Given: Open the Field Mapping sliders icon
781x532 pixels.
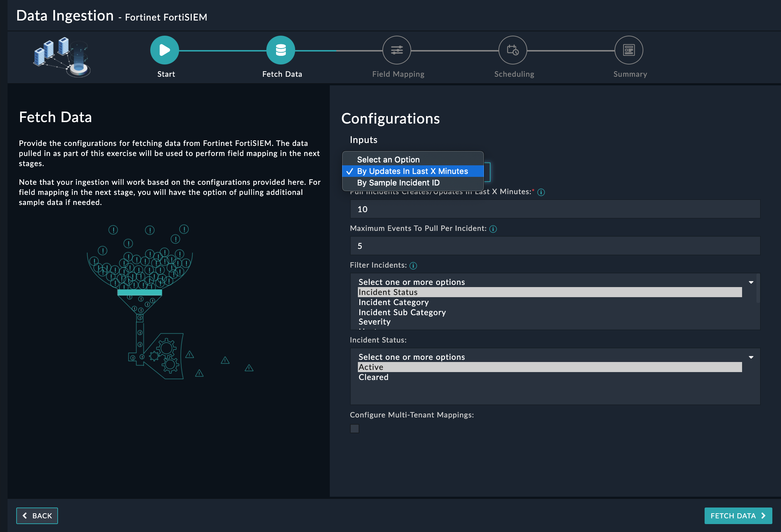Looking at the screenshot, I should coord(396,50).
